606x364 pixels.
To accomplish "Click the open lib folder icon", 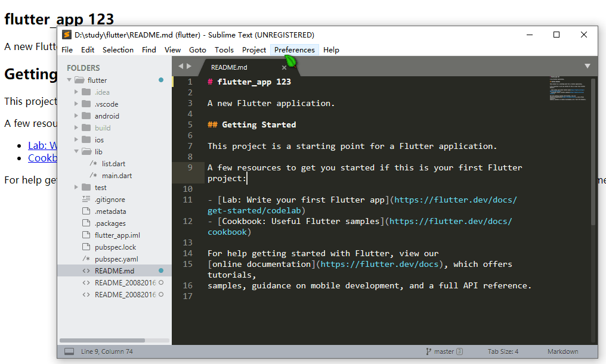I will pyautogui.click(x=87, y=152).
